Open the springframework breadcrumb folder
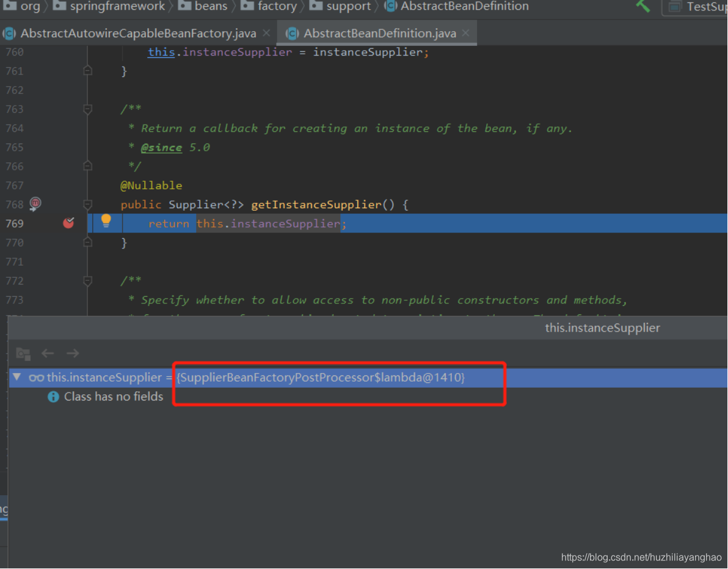This screenshot has width=728, height=569. click(x=109, y=6)
